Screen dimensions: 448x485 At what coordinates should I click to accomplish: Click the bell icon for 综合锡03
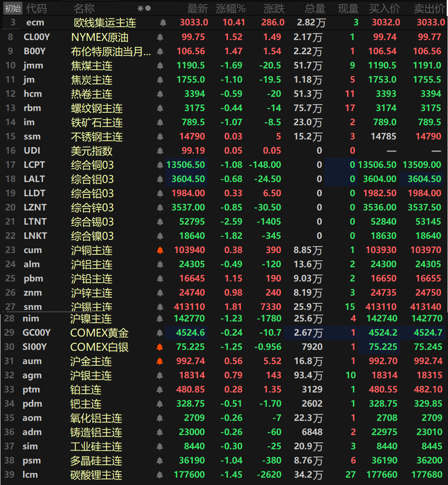click(x=160, y=222)
